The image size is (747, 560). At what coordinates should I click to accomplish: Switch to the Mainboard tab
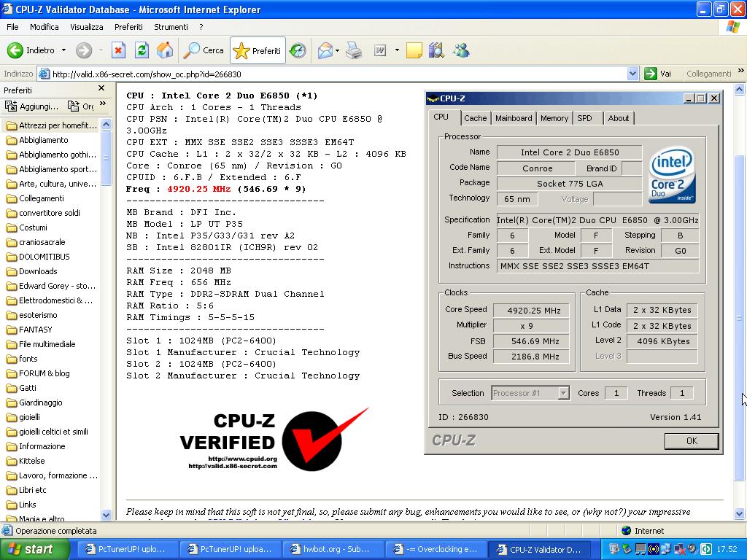[514, 118]
